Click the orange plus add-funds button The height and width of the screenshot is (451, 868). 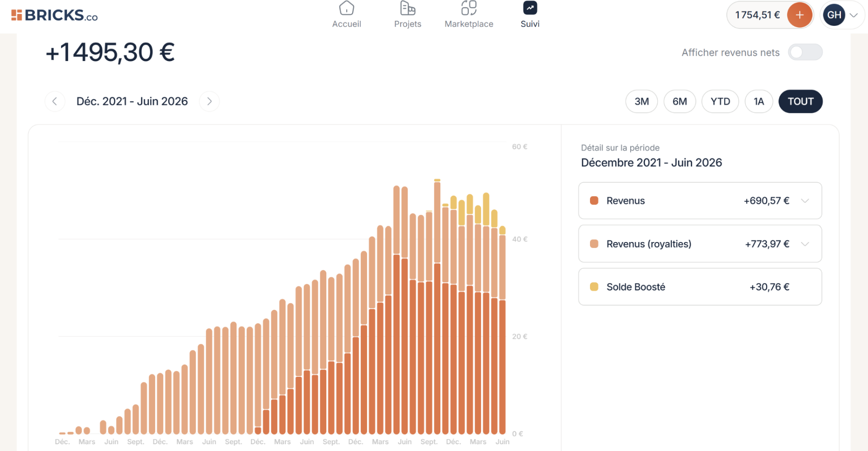[x=799, y=15]
